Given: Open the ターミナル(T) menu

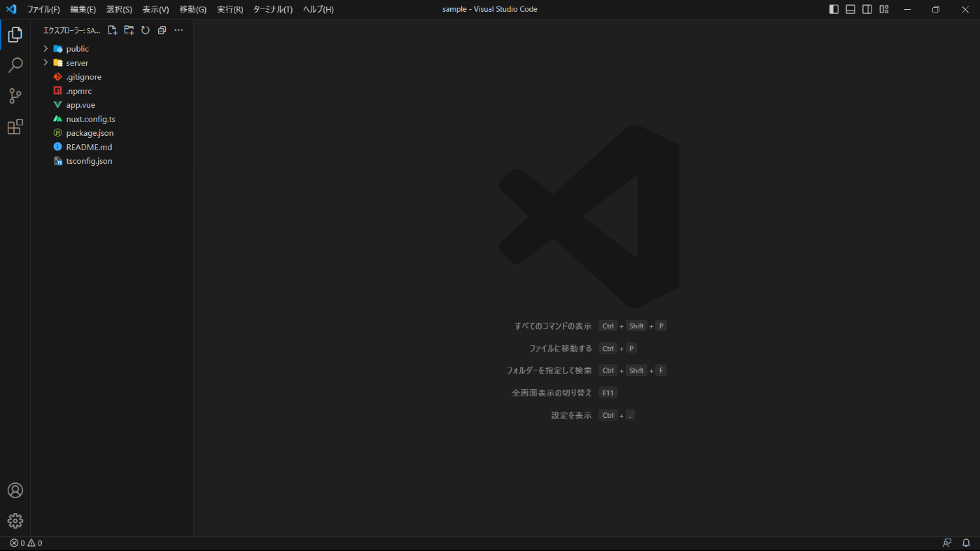Looking at the screenshot, I should [x=272, y=9].
